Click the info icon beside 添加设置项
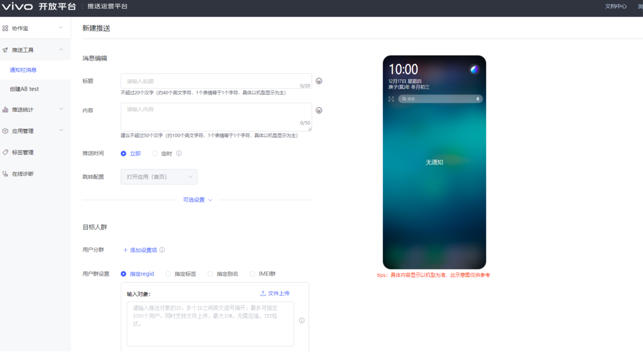This screenshot has width=643, height=364. [x=162, y=250]
